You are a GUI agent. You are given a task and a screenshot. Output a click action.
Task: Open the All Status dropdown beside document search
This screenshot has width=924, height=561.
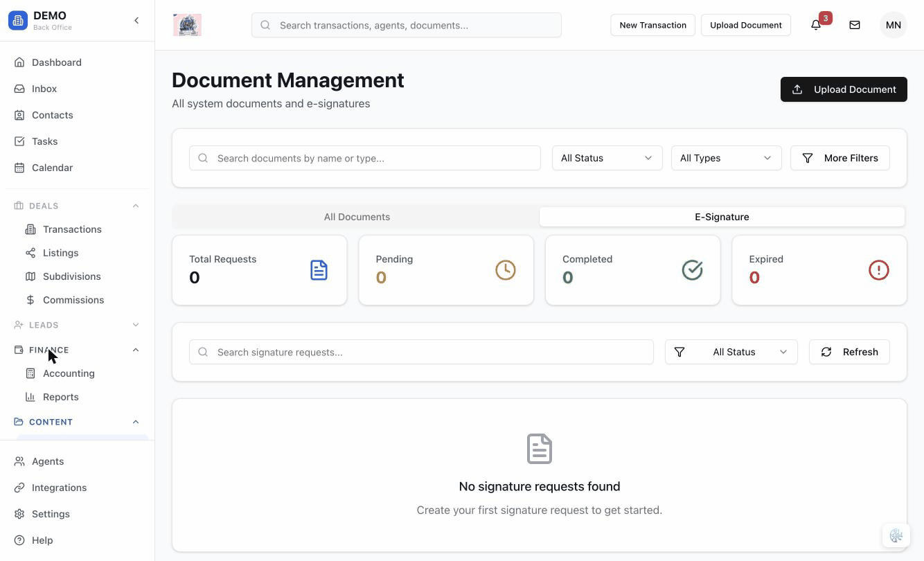coord(607,158)
